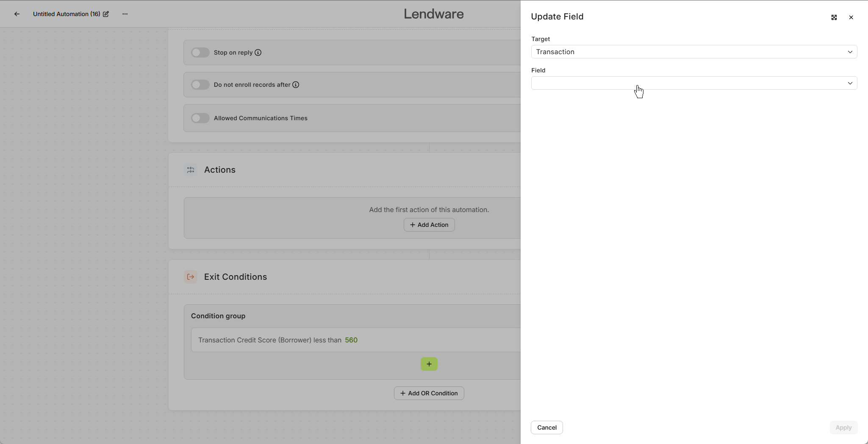Image resolution: width=868 pixels, height=444 pixels.
Task: Close the Update Field panel
Action: coord(851,17)
